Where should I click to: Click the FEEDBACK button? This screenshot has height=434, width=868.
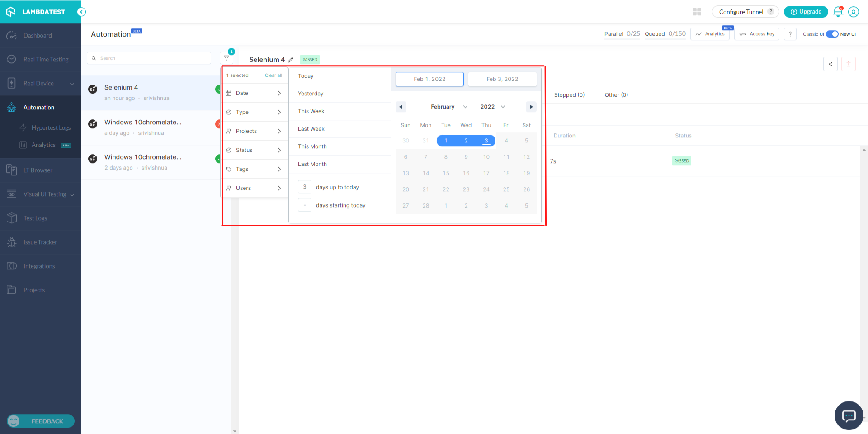click(41, 421)
